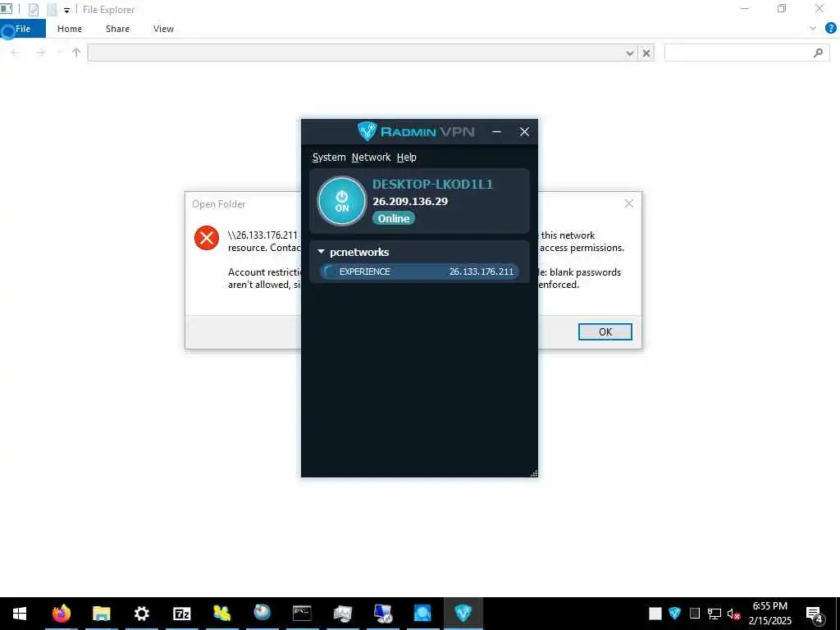Select the EXPERIENCE peer row
840x630 pixels.
(x=419, y=272)
